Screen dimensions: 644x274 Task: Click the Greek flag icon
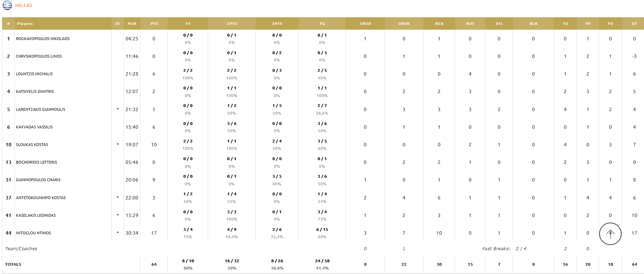[7, 5]
